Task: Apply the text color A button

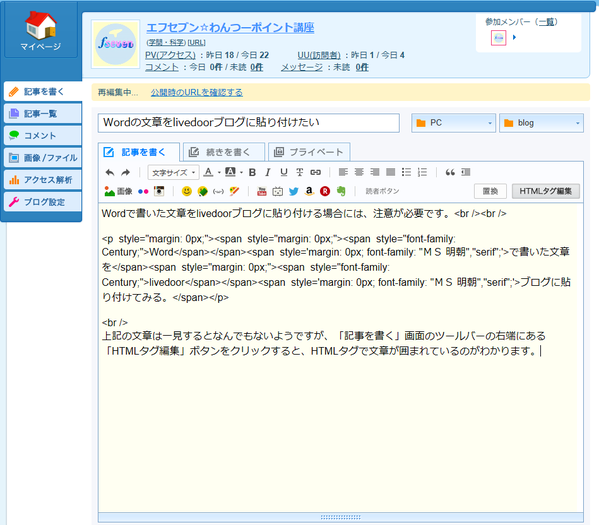Action: (208, 172)
